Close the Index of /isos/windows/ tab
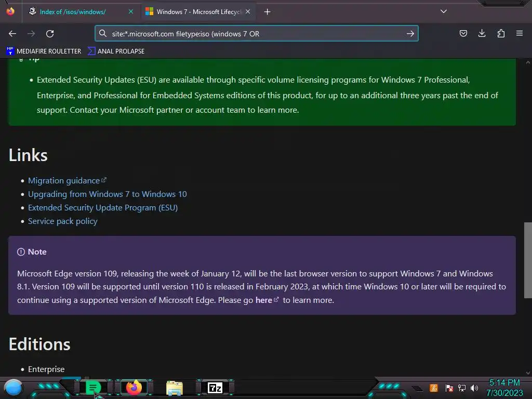Screen dimensions: 532x399 (130, 11)
